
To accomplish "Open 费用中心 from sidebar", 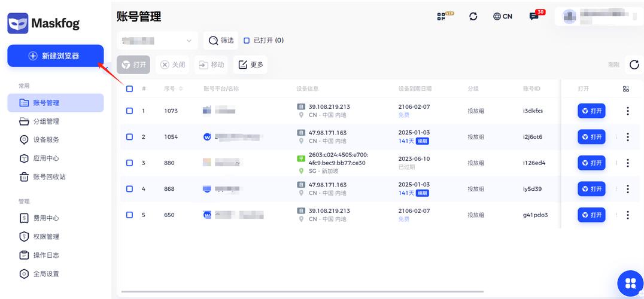I will coord(45,218).
